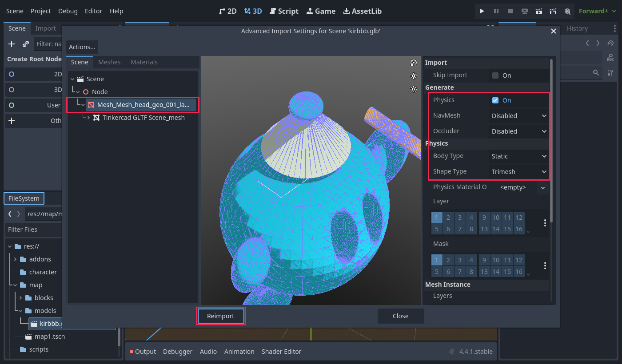Click the preview rotation reset icon
Viewport: 622px width, 364px height.
click(414, 63)
